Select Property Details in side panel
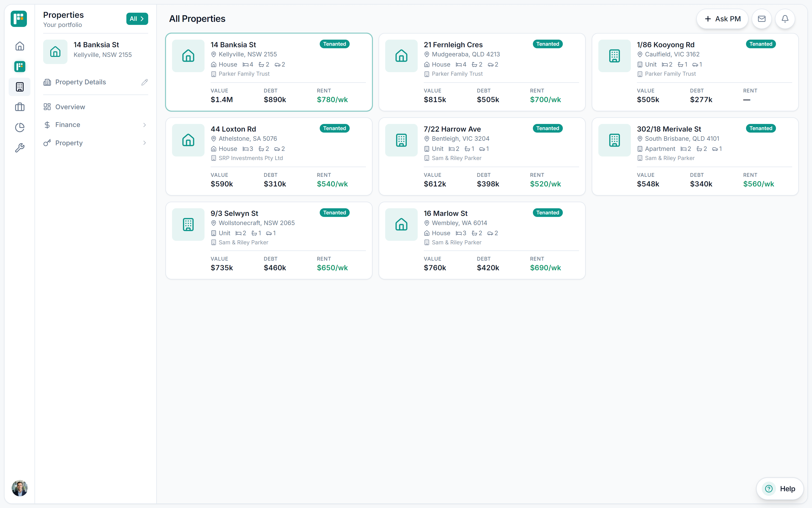The image size is (812, 508). point(80,82)
